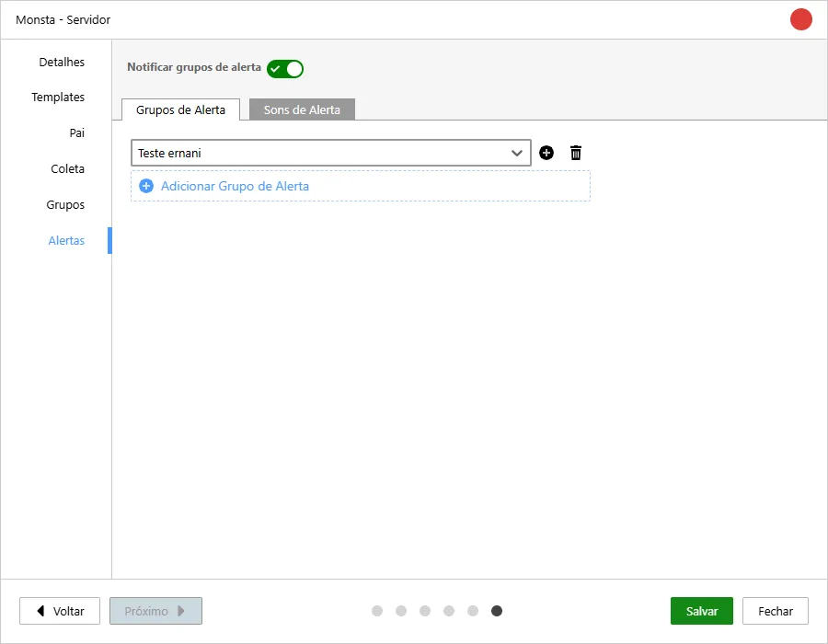Click the red circle in the title bar
This screenshot has height=644, width=828.
[800, 19]
